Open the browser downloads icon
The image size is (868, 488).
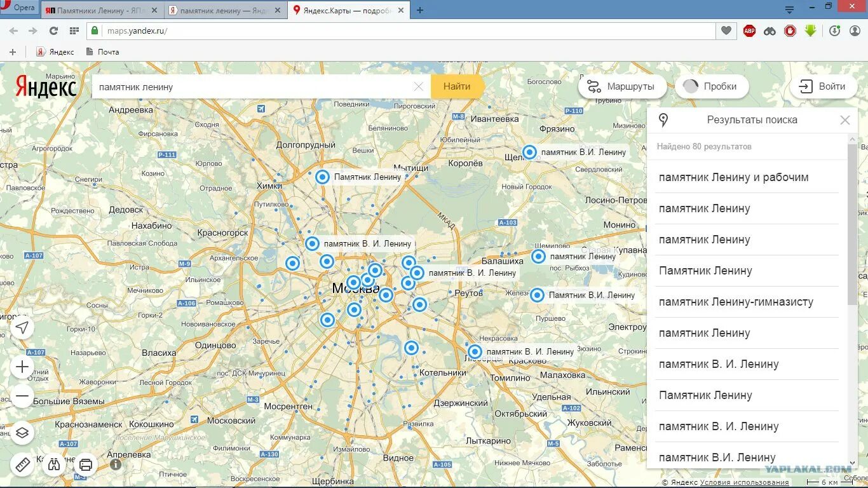coord(834,30)
